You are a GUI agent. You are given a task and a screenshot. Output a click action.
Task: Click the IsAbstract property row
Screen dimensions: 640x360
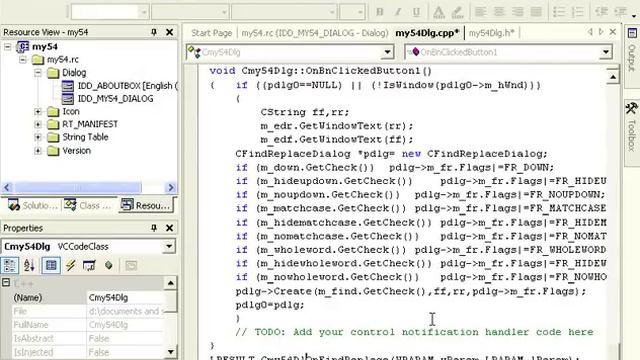[x=88, y=338]
